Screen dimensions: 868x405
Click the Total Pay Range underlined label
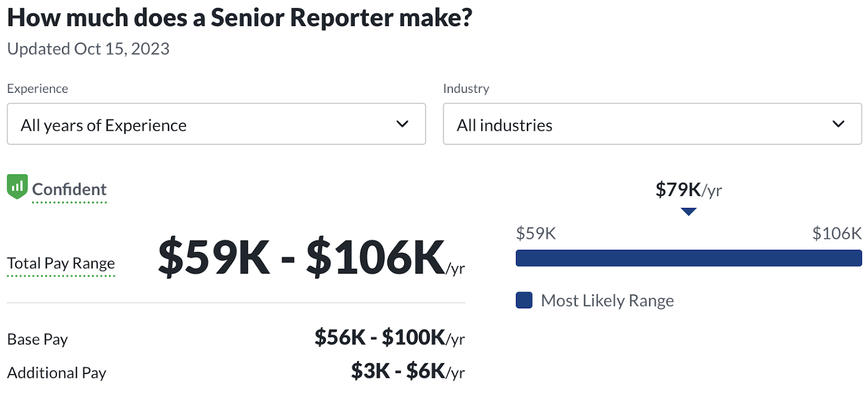click(61, 263)
